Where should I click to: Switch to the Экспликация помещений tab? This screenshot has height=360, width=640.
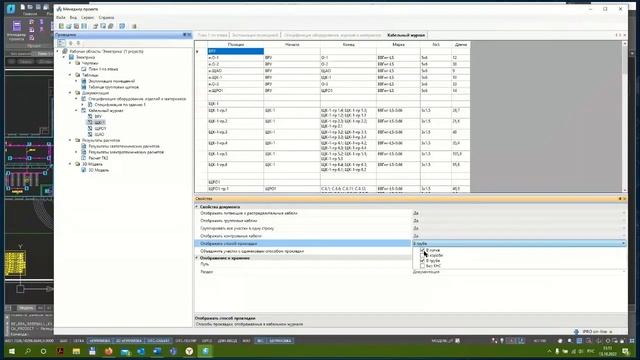coord(255,35)
